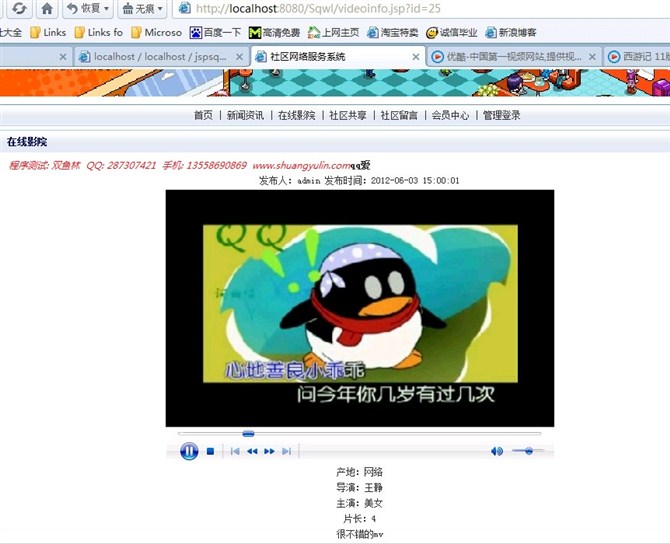Open the 恢复 dropdown arrow
This screenshot has width=670, height=544.
point(106,9)
